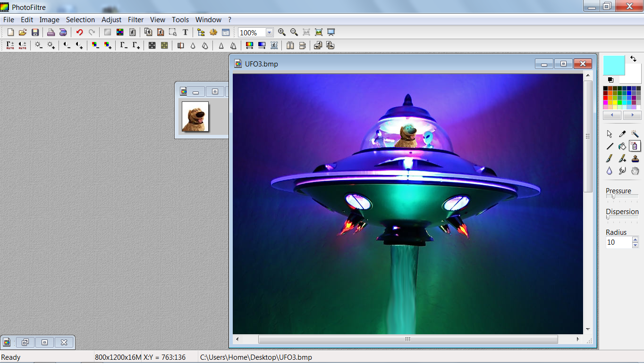Select the Pipette eyedropper tool
Viewport: 644px width, 364px height.
click(x=622, y=134)
